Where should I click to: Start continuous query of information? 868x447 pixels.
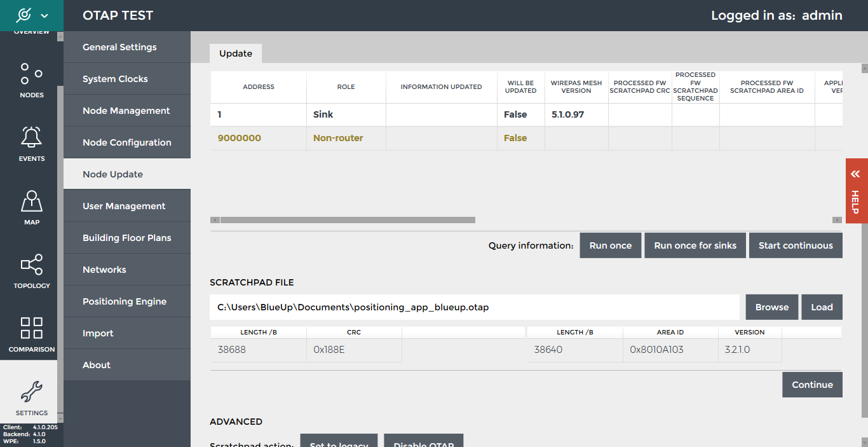coord(796,245)
